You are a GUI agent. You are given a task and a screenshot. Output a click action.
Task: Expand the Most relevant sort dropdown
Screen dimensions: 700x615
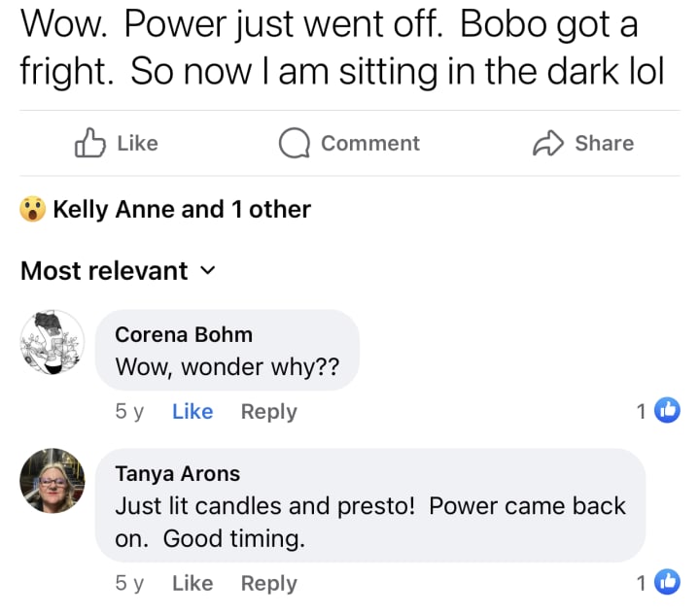point(104,270)
